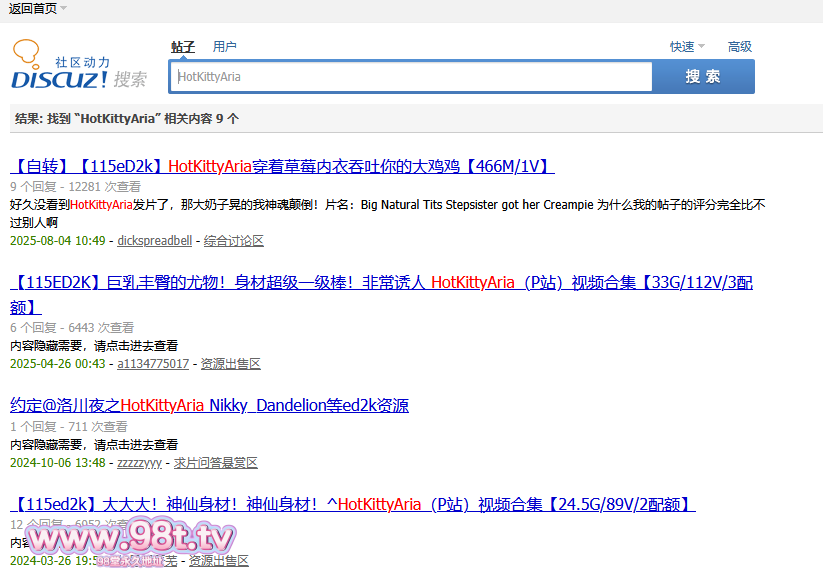Open the first result titled 【自转】

coord(282,166)
